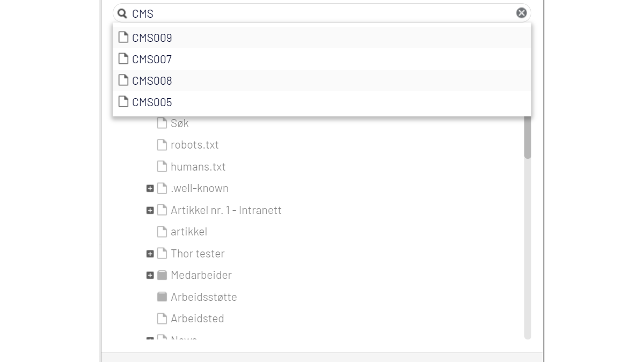This screenshot has width=644, height=362.
Task: Expand the .well-known tree node
Action: [x=150, y=189]
